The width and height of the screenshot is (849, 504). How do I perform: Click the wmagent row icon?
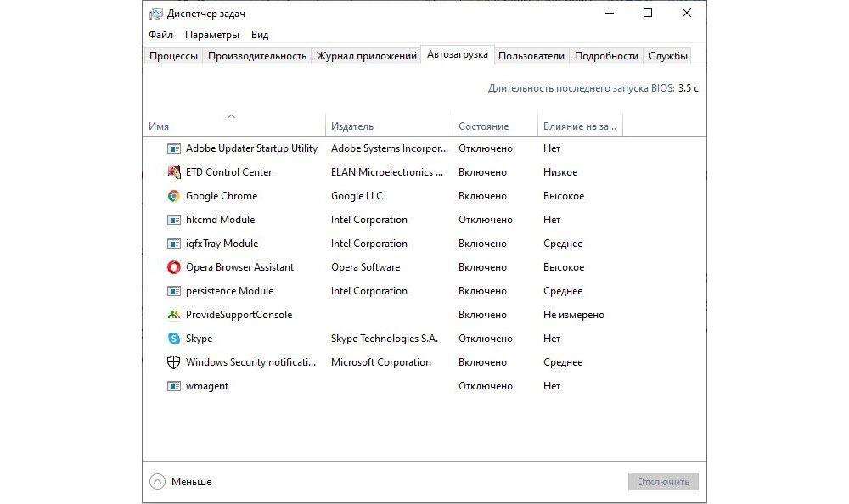[173, 386]
